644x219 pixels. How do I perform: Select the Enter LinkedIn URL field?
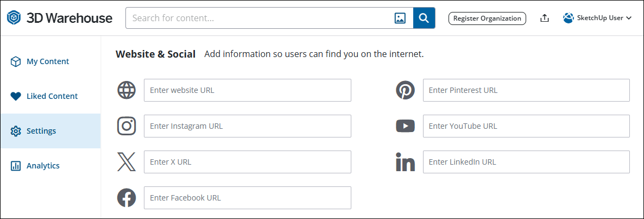click(526, 162)
